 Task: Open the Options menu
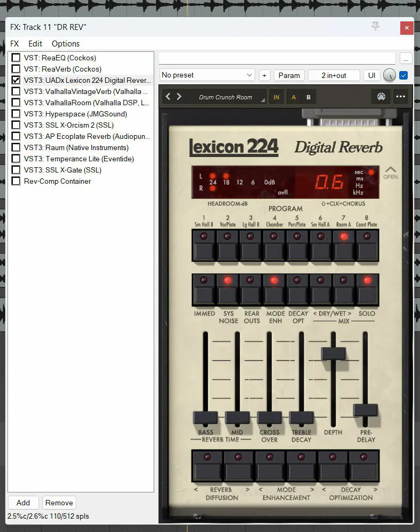(66, 44)
